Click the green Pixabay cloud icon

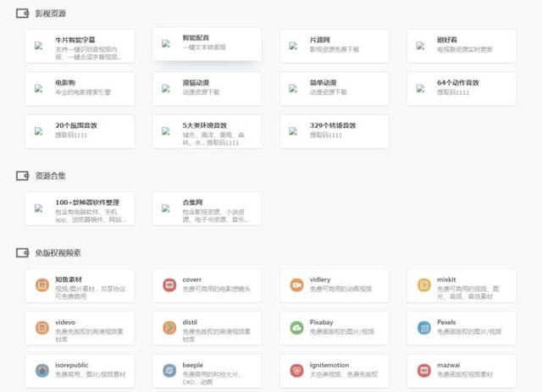click(x=296, y=328)
